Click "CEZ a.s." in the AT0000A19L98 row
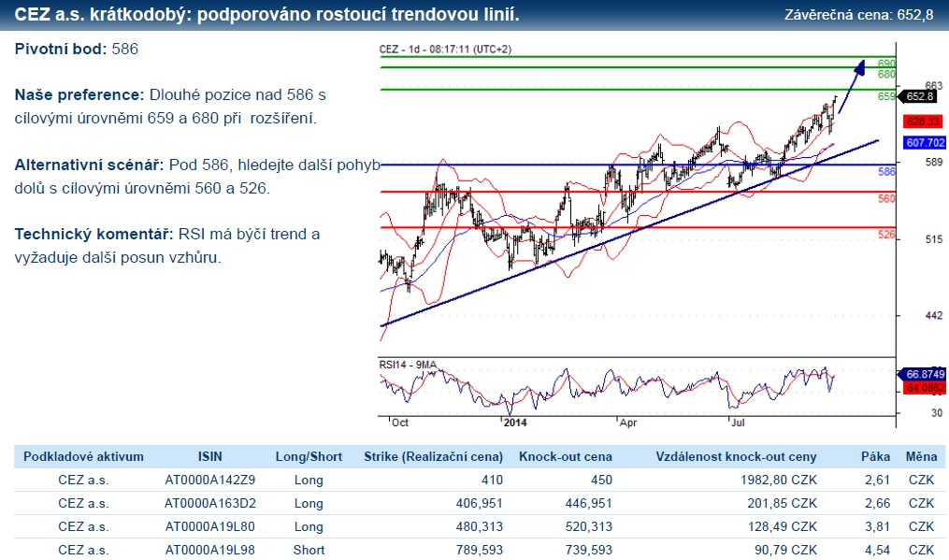Viewport: 949px width, 560px height. point(83,551)
